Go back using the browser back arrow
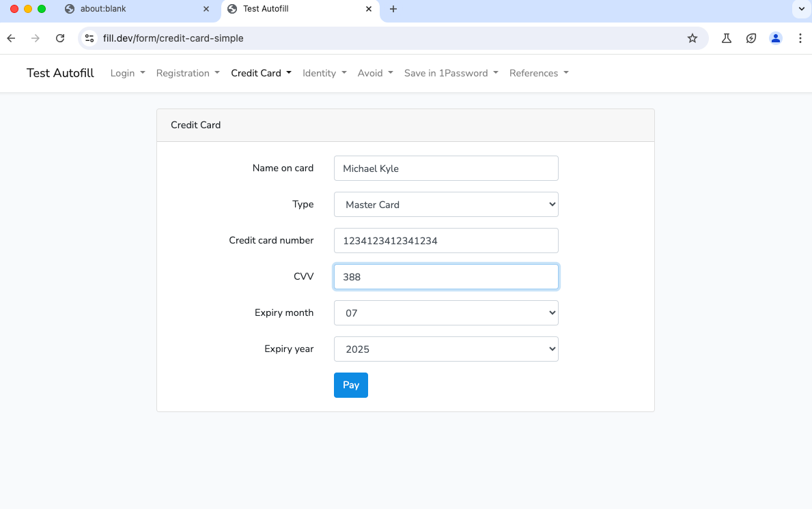This screenshot has width=812, height=509. [x=11, y=38]
